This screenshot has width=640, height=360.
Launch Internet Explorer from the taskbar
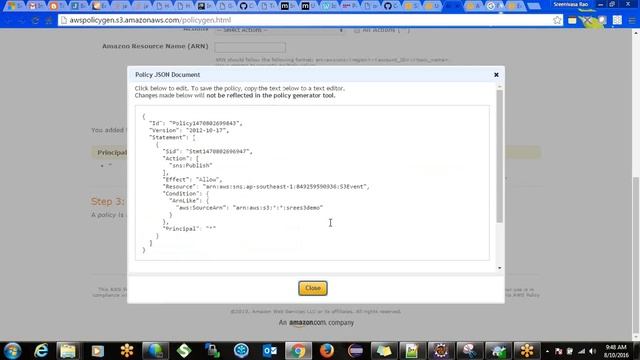pos(41,351)
